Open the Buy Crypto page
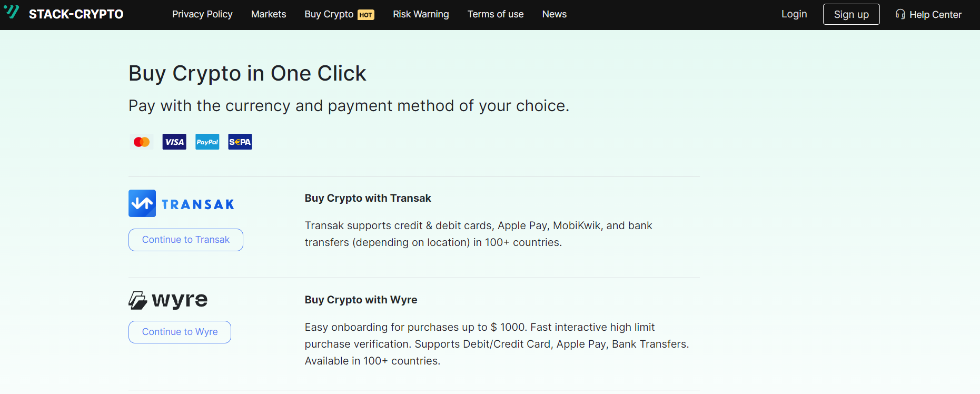Viewport: 980px width, 394px height. pos(328,14)
